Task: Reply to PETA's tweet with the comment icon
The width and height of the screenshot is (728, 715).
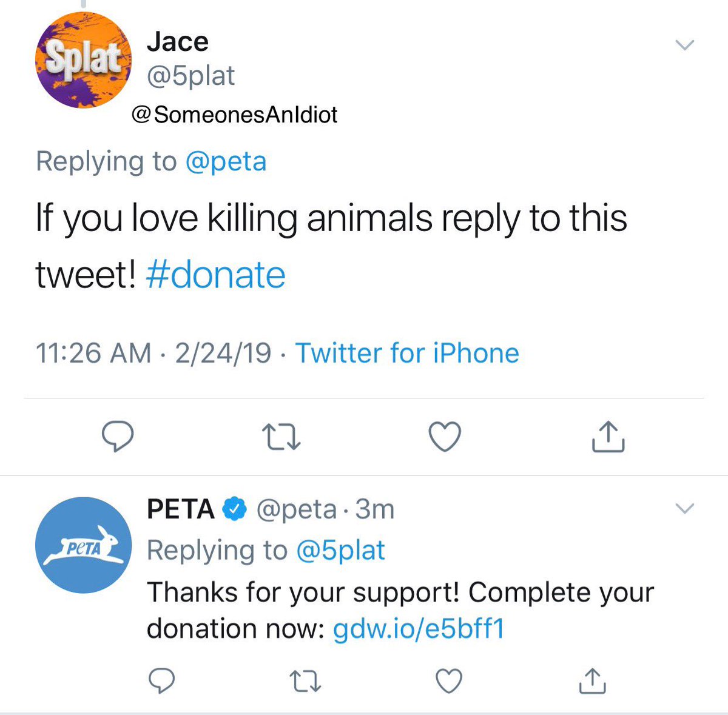Action: click(x=162, y=681)
